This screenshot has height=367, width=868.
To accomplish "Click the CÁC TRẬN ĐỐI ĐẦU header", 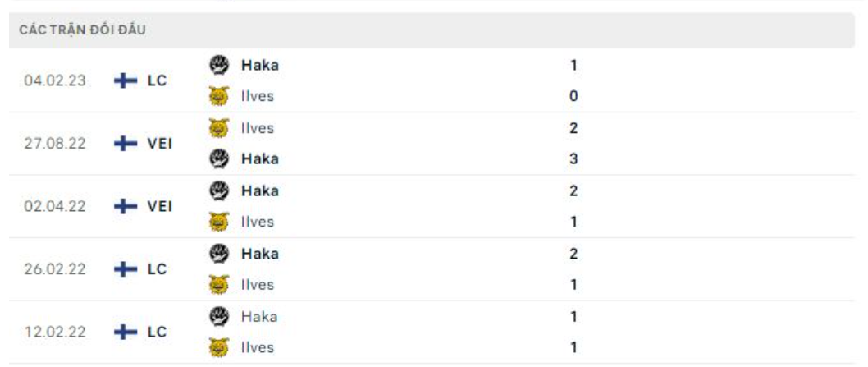I will (x=83, y=30).
